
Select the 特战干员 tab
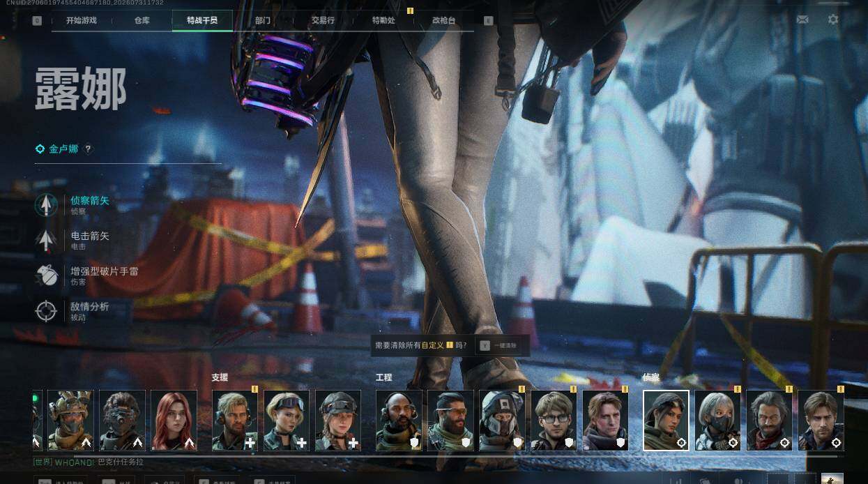(x=202, y=20)
